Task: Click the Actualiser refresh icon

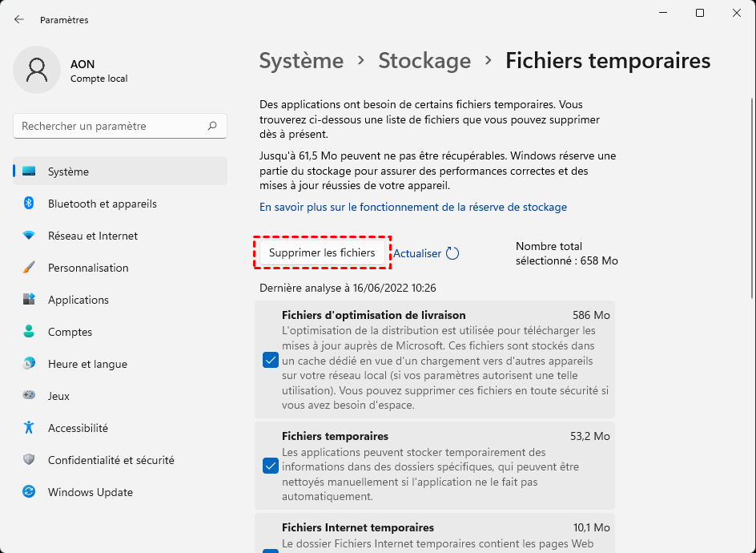Action: click(452, 253)
